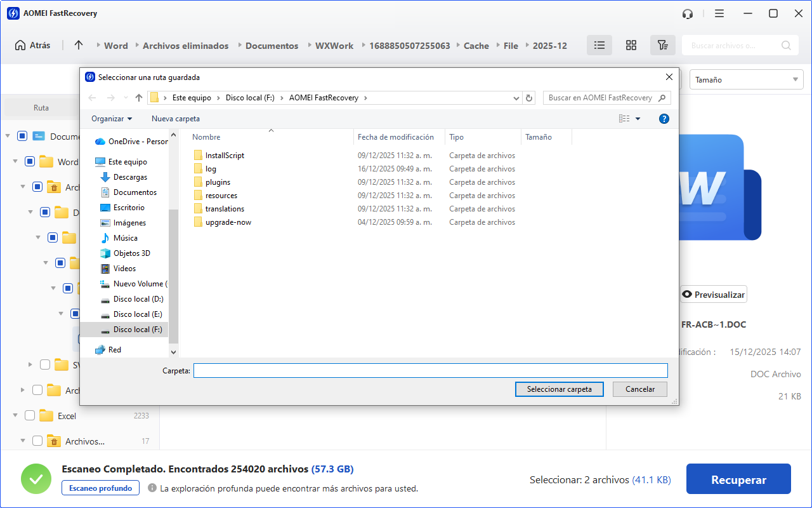The height and width of the screenshot is (508, 812).
Task: Click Nueva carpeta in dialog toolbar
Action: pyautogui.click(x=176, y=119)
